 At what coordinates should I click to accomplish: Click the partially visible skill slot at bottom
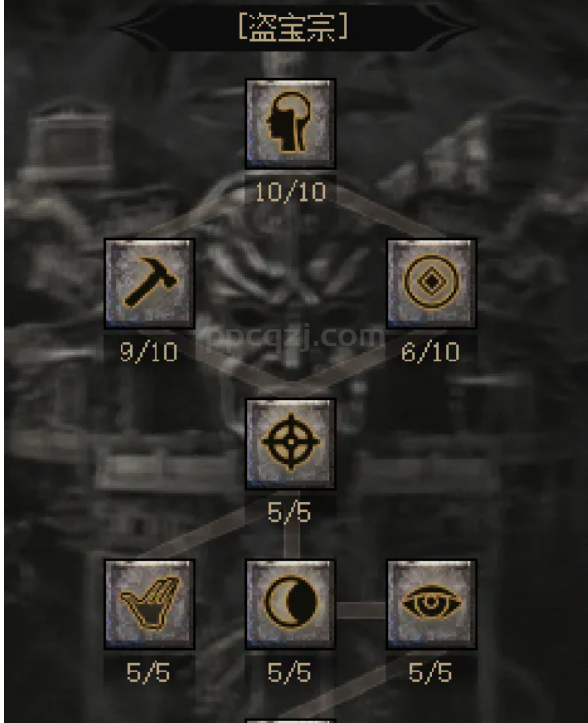[290, 720]
